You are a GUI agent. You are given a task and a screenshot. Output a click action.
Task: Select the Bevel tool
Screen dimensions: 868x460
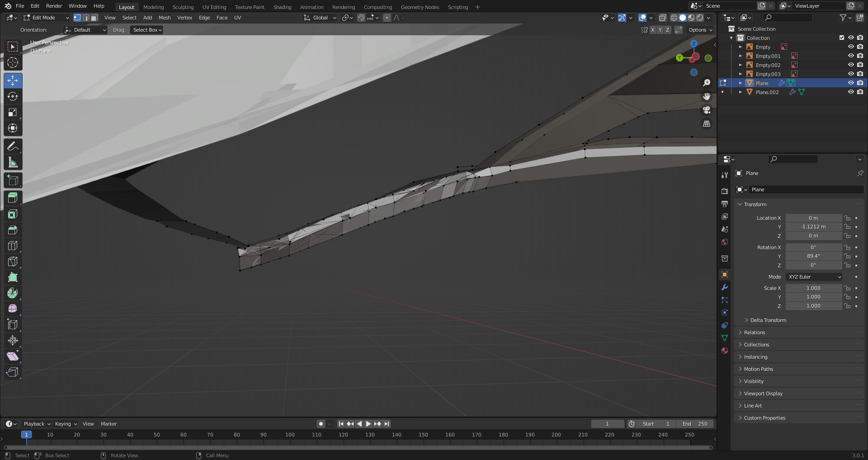pos(13,230)
